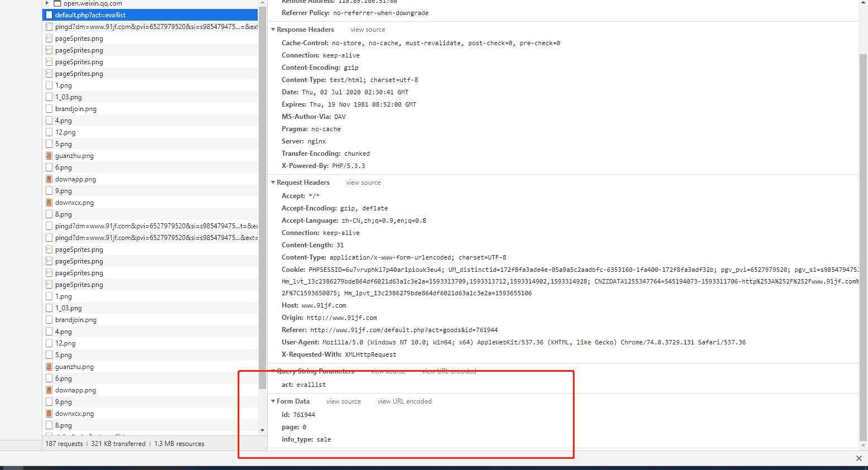Screen dimensions: 868x470
Task: Click the 'Transfer-Encoding: chunked' header
Action: pos(326,154)
